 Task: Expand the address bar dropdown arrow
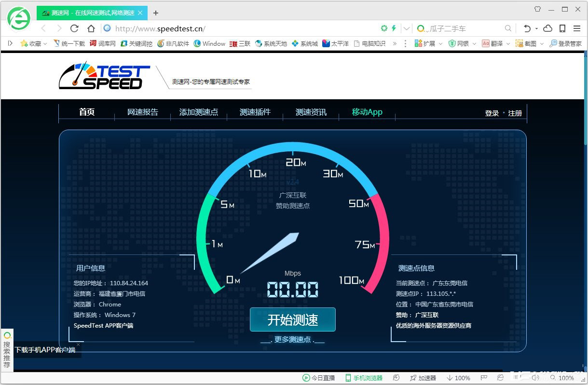click(407, 28)
